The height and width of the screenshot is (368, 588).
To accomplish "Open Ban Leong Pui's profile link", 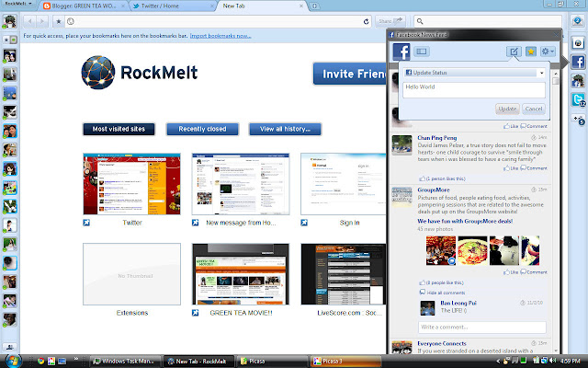I will 458,303.
